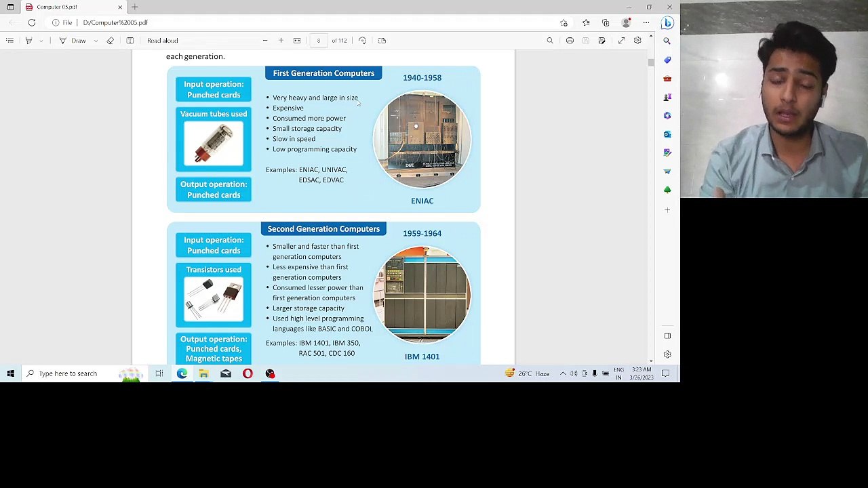Open the Edge profile avatar
Viewport: 868px width, 488px height.
click(x=626, y=23)
